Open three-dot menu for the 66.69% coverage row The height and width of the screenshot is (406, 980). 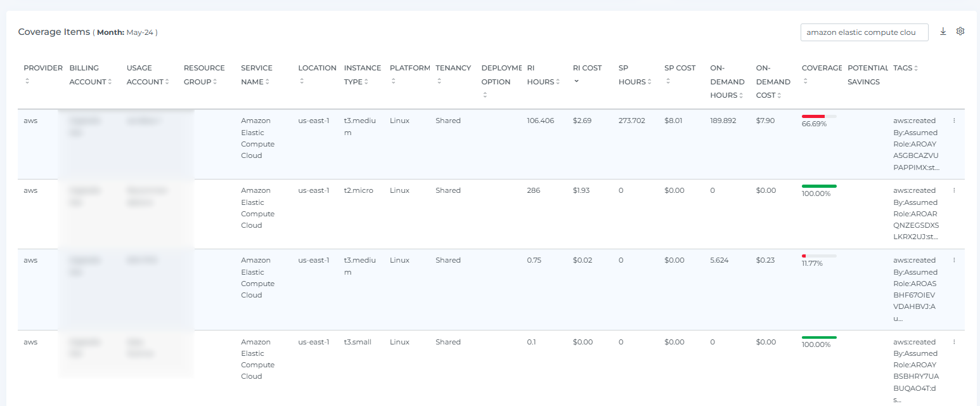954,120
